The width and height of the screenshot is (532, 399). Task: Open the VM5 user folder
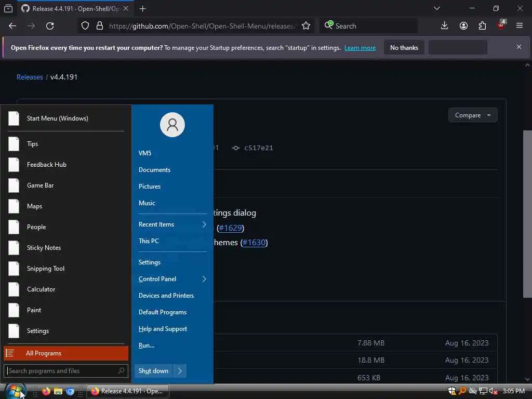[x=172, y=153]
